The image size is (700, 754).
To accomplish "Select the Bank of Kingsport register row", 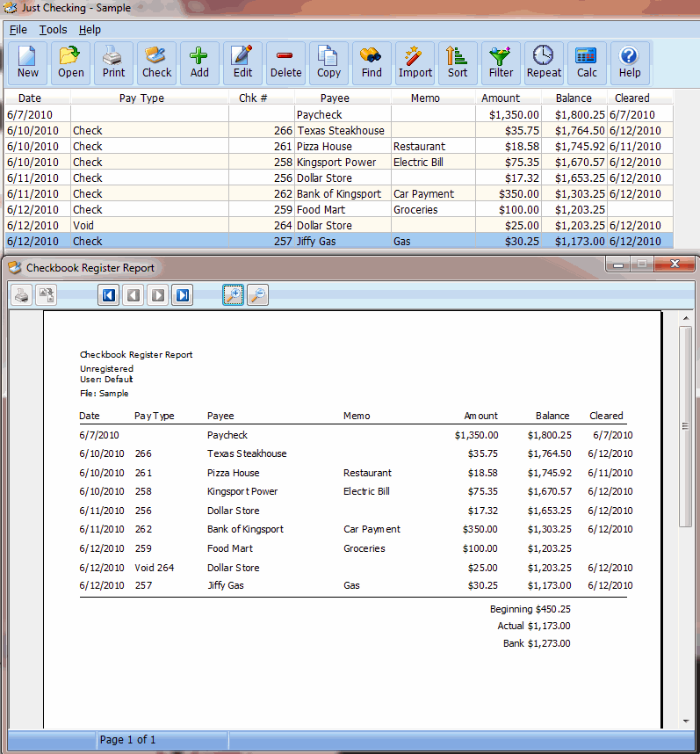I will click(x=338, y=194).
